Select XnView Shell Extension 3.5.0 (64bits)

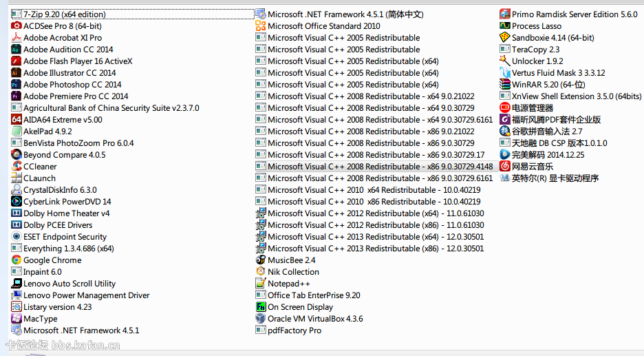[x=570, y=96]
